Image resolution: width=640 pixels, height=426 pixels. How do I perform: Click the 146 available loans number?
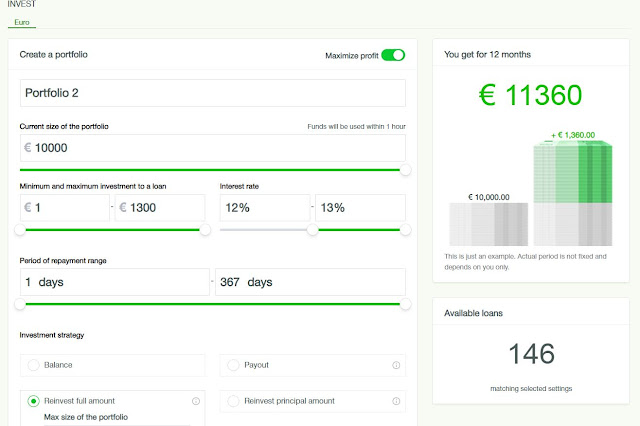[531, 354]
